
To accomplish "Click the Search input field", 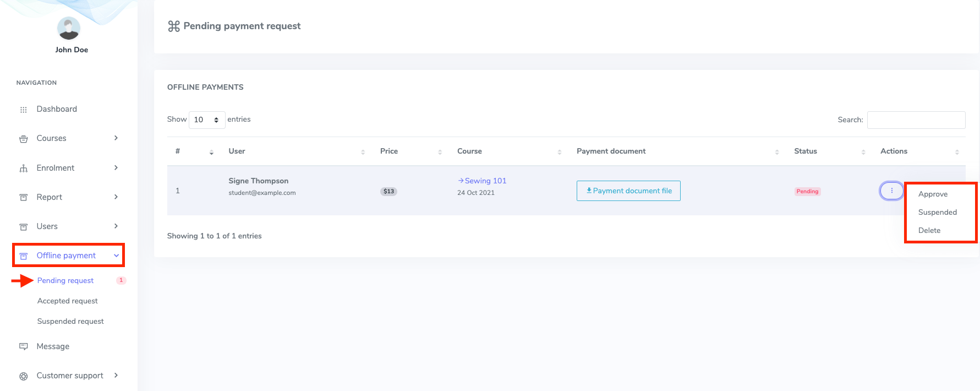I will click(916, 120).
